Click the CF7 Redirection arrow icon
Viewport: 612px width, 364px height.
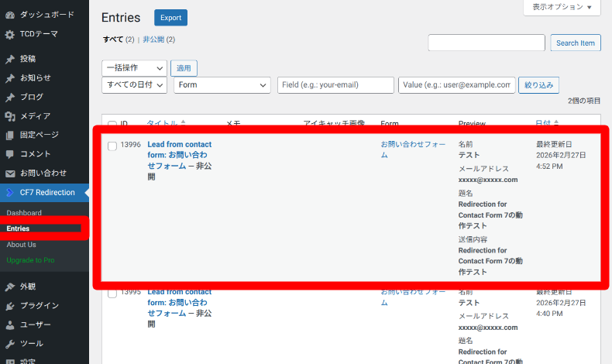[10, 192]
